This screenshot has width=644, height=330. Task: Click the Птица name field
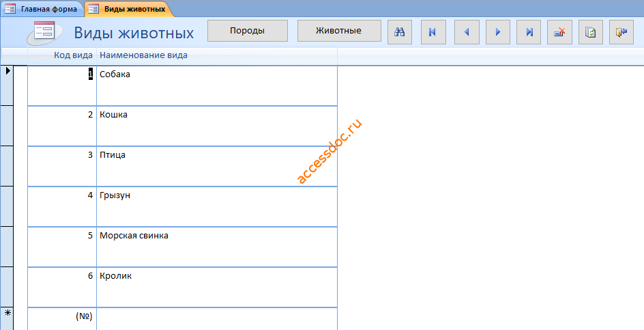(217, 166)
